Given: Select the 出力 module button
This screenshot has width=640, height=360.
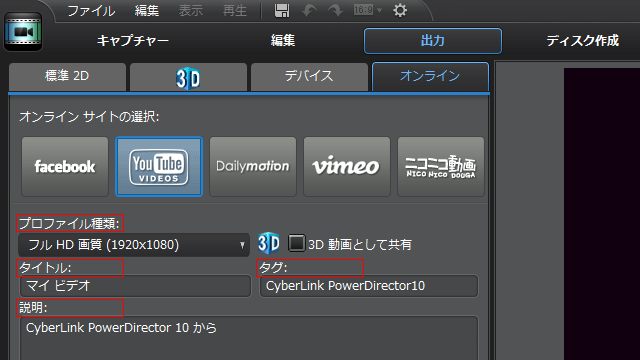Looking at the screenshot, I should coord(433,41).
